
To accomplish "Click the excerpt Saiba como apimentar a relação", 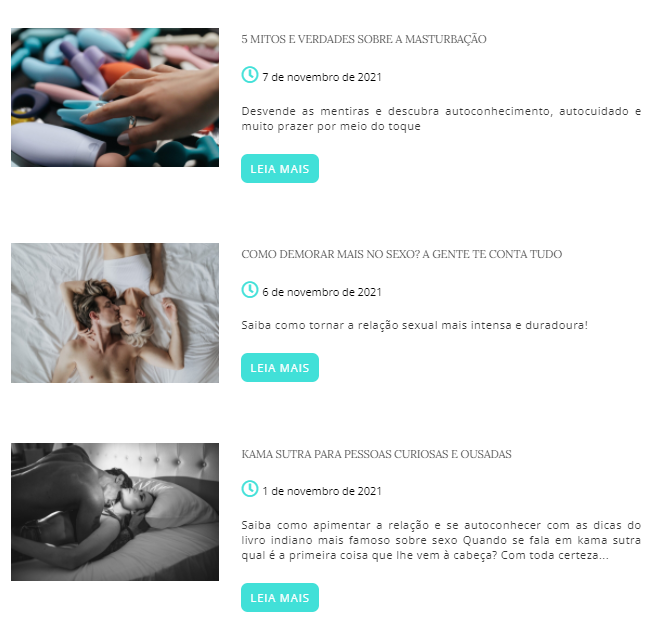I will [x=441, y=540].
